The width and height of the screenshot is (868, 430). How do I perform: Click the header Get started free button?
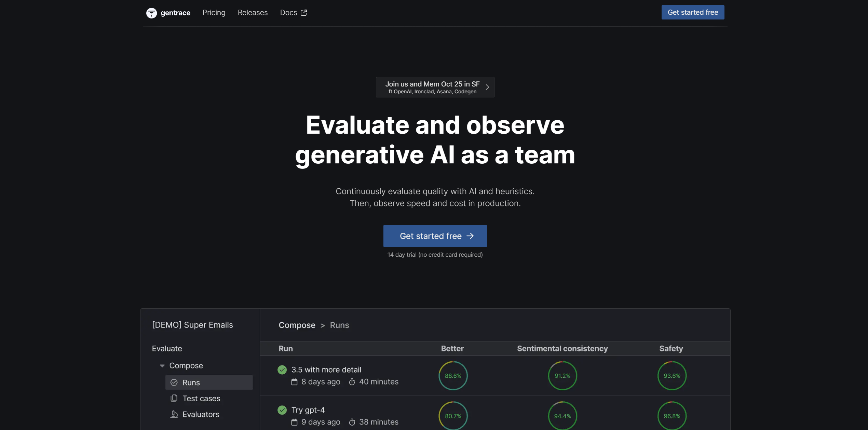(693, 12)
